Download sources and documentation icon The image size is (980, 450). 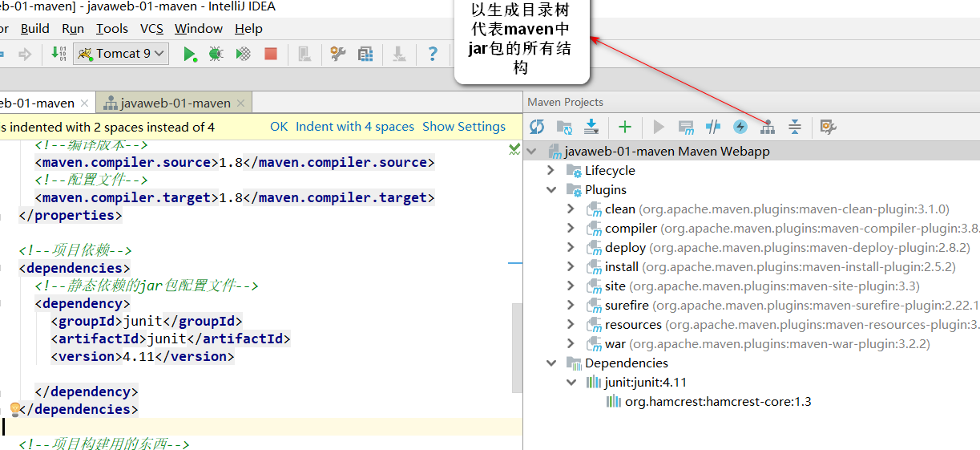tap(591, 127)
